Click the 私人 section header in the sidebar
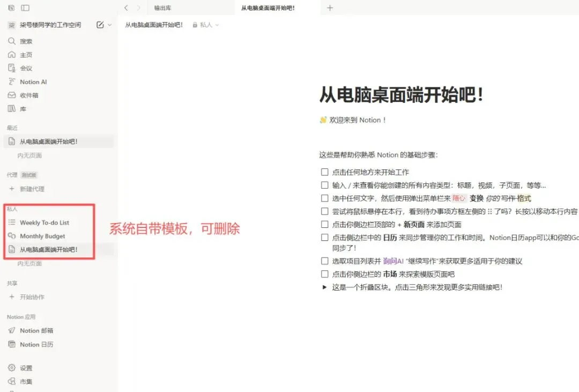The width and height of the screenshot is (579, 392). 12,209
